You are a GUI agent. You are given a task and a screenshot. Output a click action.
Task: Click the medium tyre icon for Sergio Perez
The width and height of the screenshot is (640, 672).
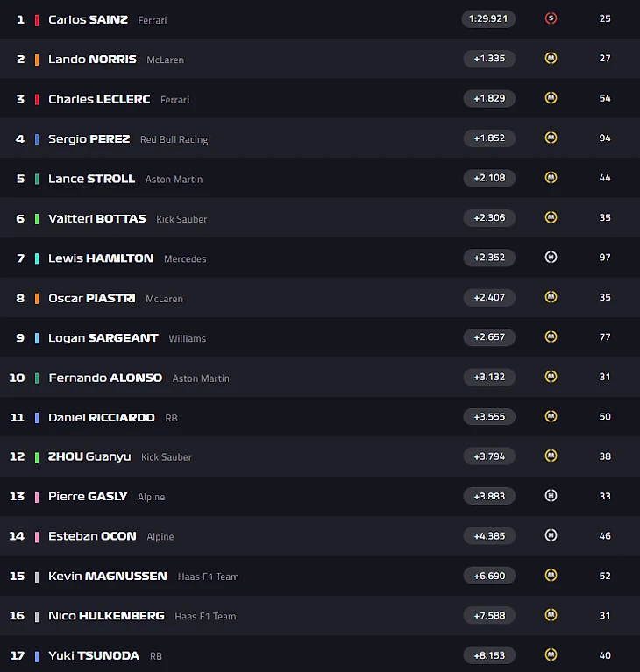[x=551, y=138]
